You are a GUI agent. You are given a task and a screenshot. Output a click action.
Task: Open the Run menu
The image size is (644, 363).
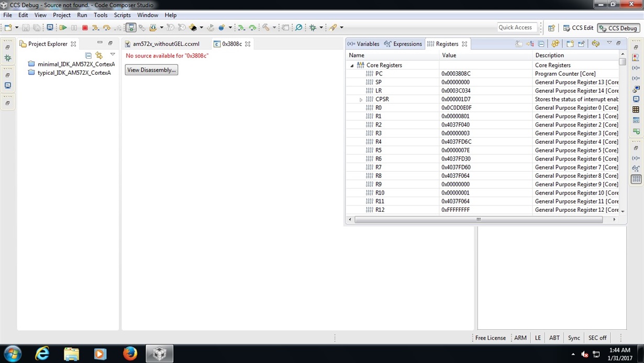point(82,15)
